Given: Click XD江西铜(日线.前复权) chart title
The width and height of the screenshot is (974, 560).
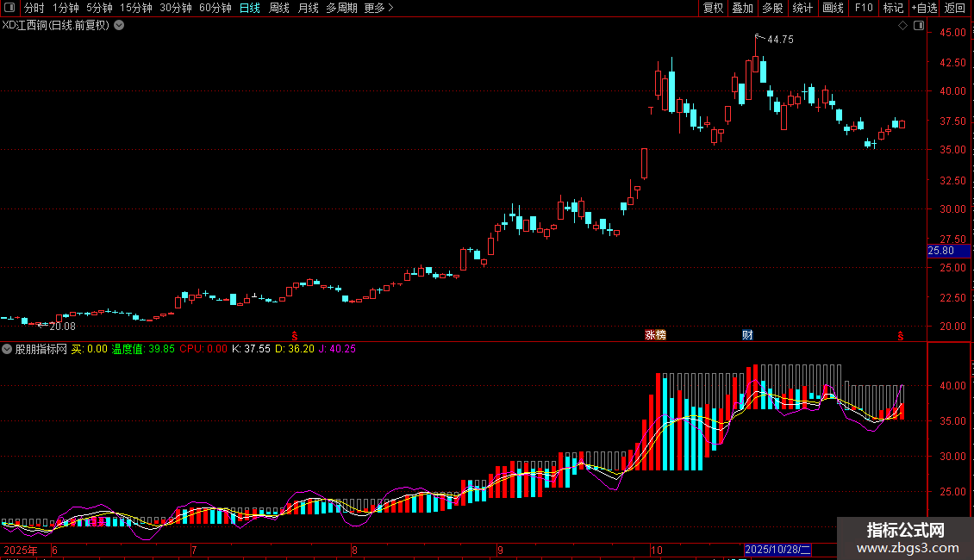Looking at the screenshot, I should point(55,26).
